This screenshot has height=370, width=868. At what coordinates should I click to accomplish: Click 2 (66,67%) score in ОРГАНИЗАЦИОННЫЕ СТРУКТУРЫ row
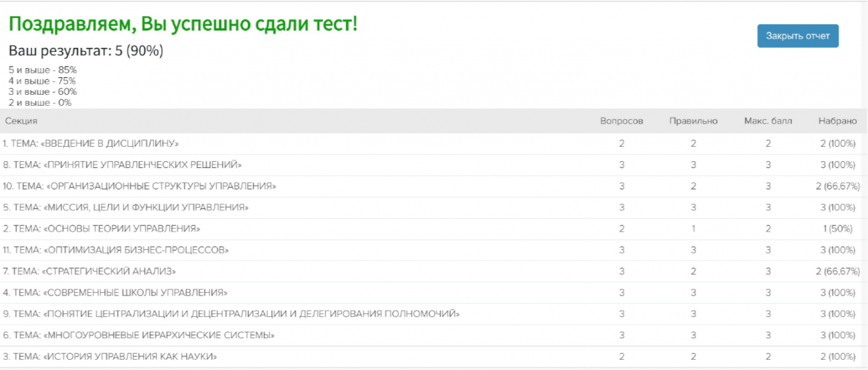point(838,186)
